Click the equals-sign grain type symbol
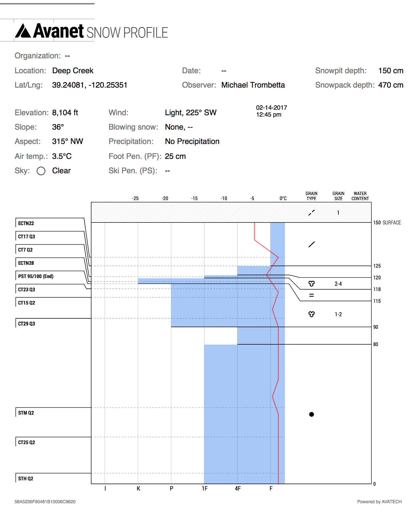The image size is (420, 514). pyautogui.click(x=311, y=295)
